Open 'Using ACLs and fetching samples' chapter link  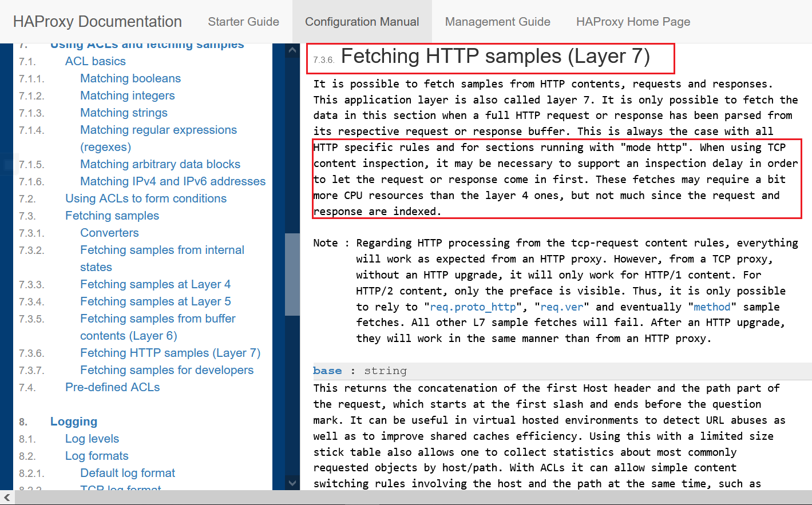[147, 45]
